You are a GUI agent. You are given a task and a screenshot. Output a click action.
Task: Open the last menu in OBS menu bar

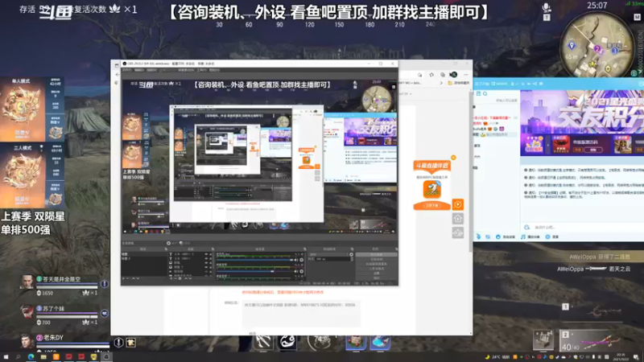(214, 70)
